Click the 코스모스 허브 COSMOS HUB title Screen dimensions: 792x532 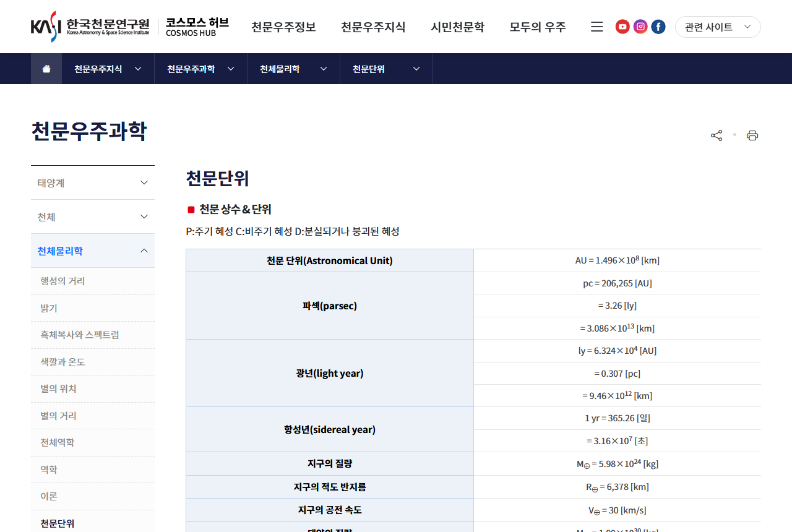[x=197, y=27]
